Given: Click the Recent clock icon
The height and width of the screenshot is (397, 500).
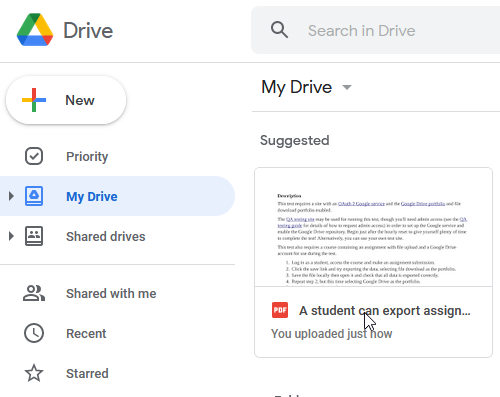Looking at the screenshot, I should [x=34, y=333].
